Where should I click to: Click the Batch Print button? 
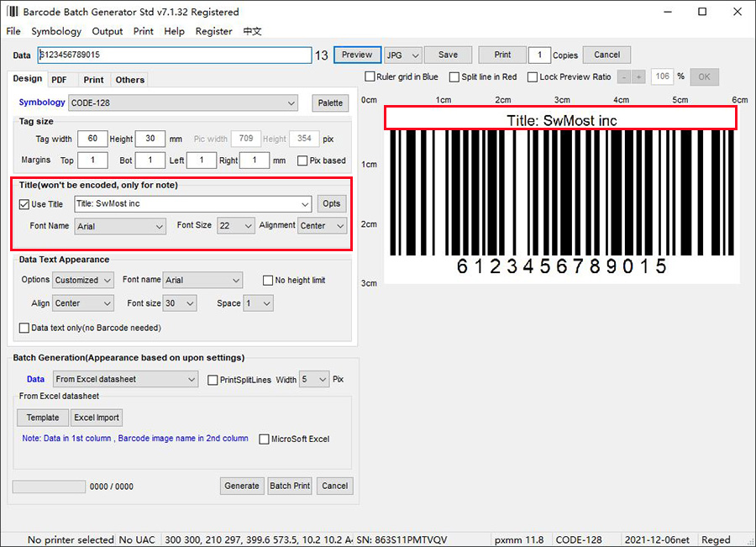click(290, 486)
